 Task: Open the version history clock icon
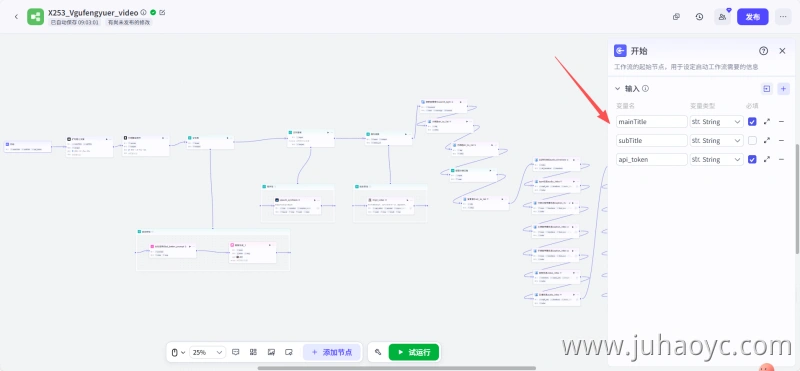pos(699,17)
